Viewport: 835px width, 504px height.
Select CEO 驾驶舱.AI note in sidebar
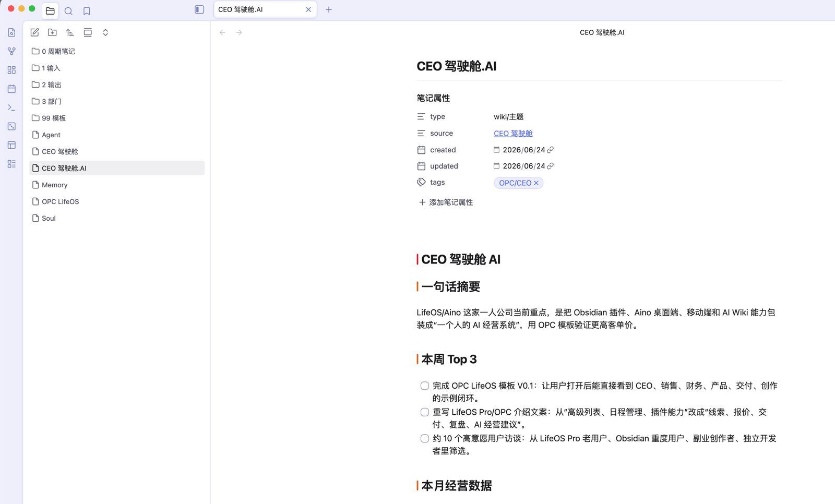(117, 168)
